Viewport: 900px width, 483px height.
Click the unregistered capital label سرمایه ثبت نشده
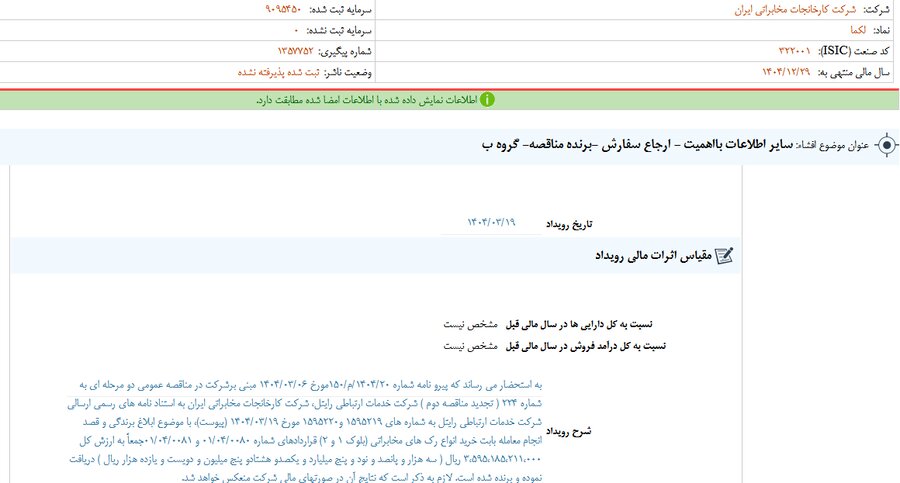tap(339, 30)
